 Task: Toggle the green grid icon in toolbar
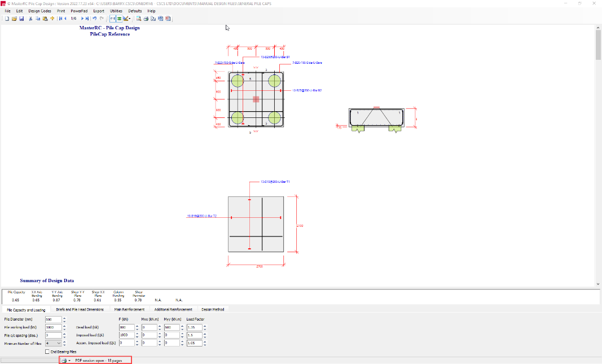[x=119, y=19]
